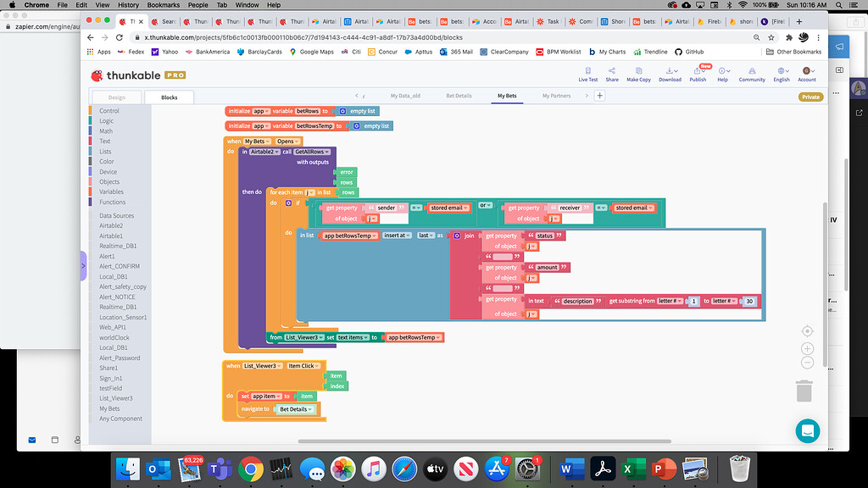Open the Community icon
This screenshot has width=868, height=488.
752,74
